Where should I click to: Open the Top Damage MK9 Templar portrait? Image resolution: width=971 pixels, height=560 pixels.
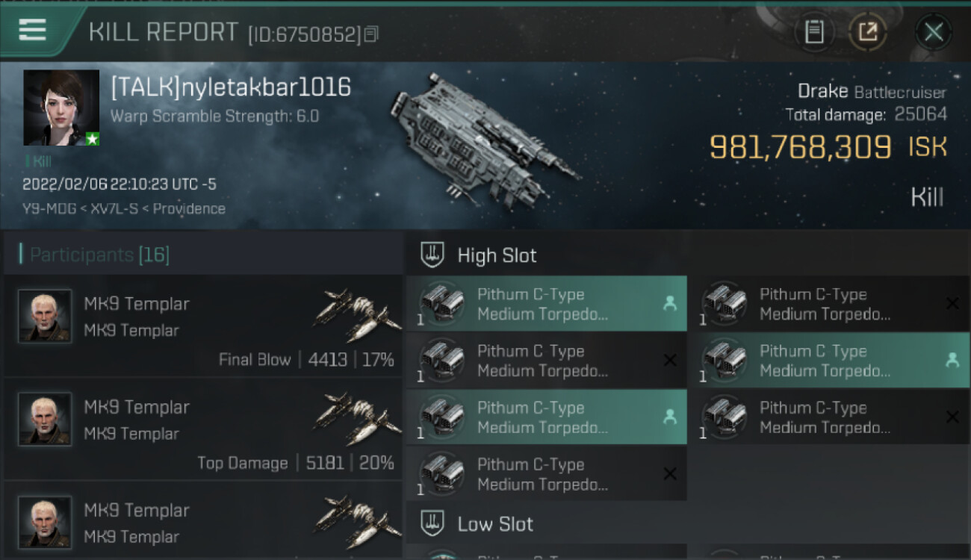point(45,420)
